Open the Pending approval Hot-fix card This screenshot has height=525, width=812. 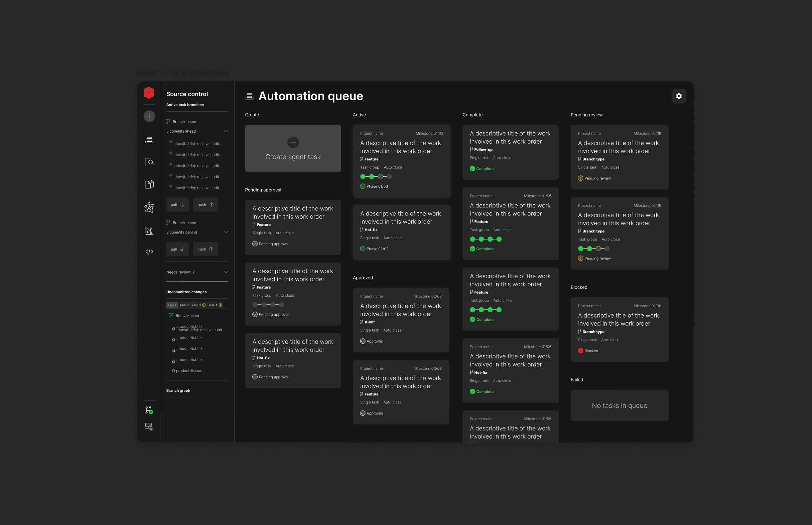click(x=293, y=360)
